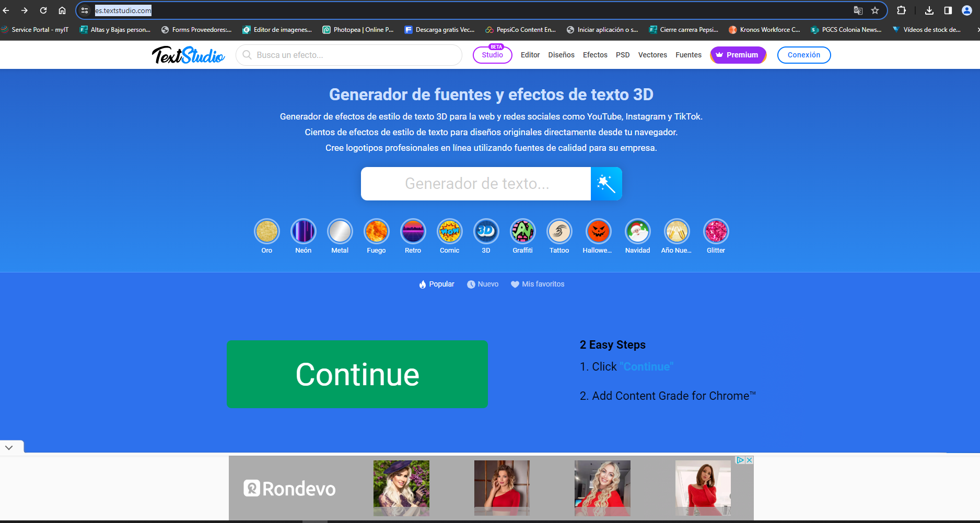The image size is (980, 523).
Task: Open the Fuentes menu item
Action: coord(688,55)
